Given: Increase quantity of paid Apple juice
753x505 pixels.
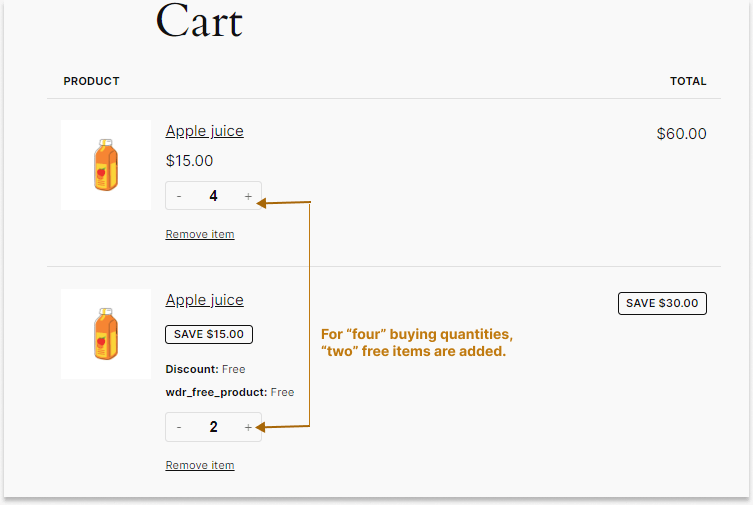Looking at the screenshot, I should [248, 196].
